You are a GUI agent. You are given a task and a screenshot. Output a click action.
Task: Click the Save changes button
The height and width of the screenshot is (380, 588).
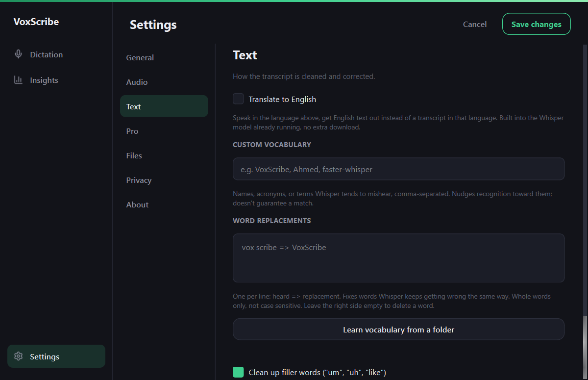pos(537,24)
